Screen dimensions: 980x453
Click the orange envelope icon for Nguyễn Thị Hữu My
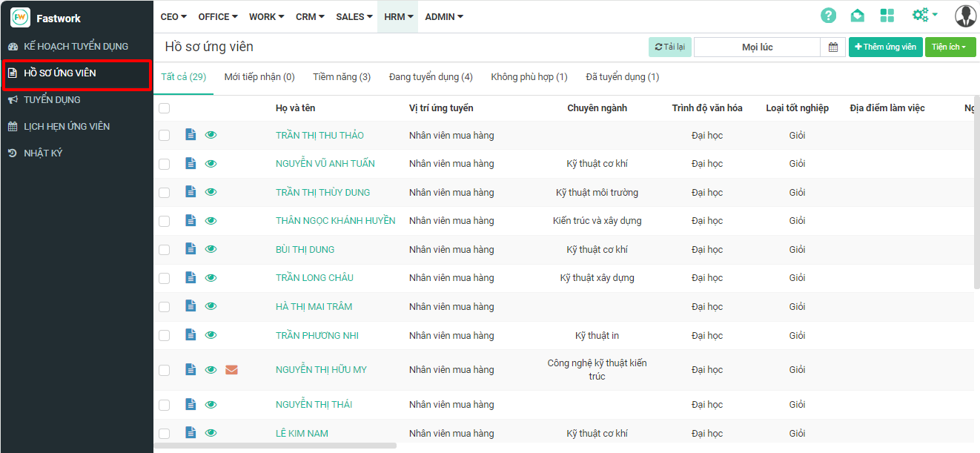click(x=231, y=370)
